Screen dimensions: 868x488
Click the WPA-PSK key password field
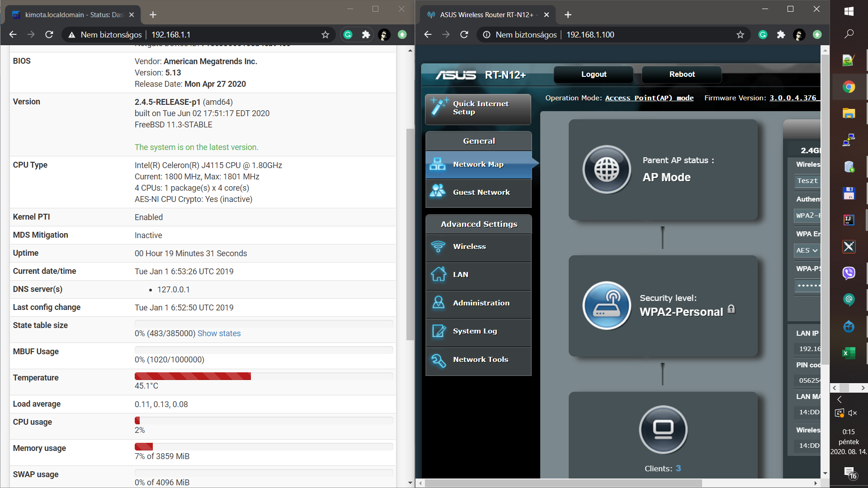click(807, 286)
